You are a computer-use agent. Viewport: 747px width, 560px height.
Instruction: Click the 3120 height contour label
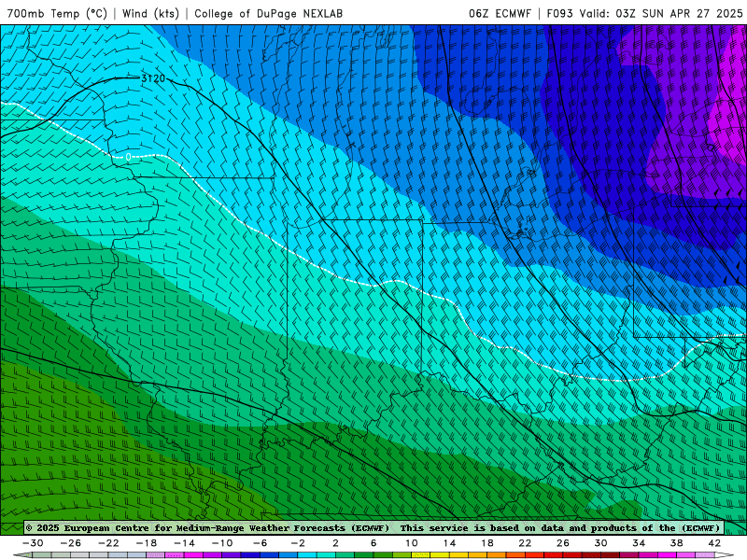(x=153, y=78)
